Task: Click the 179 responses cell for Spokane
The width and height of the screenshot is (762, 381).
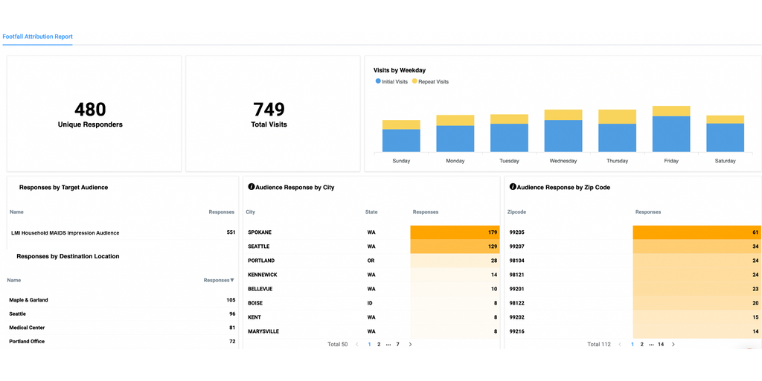Action: coord(455,232)
